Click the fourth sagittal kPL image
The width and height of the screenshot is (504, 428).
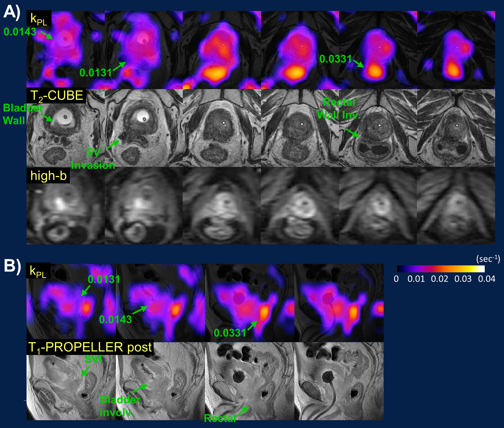point(339,303)
